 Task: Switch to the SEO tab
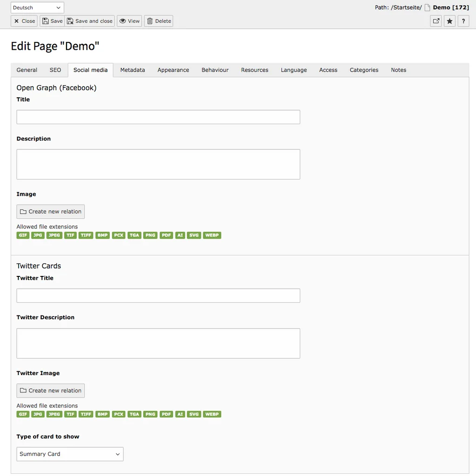[55, 70]
